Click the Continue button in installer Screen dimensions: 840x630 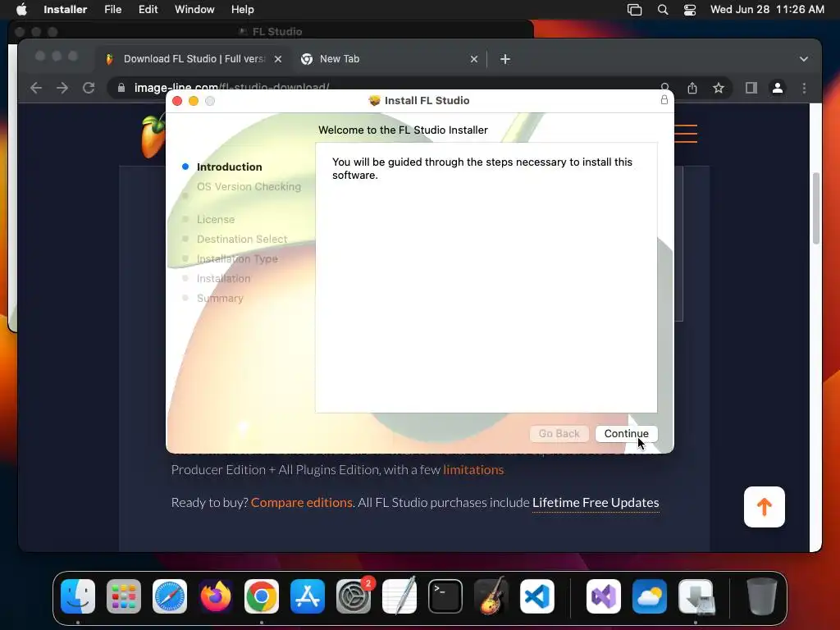pyautogui.click(x=626, y=433)
